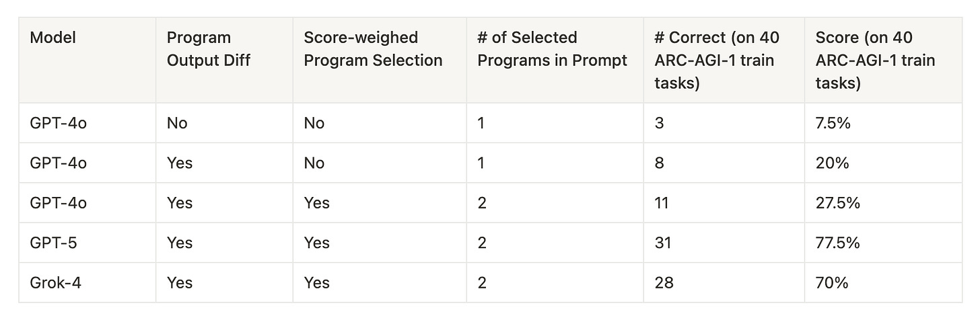The image size is (980, 322).
Task: Click the Grok-4 row Program Output Diff Yes cell
Action: coord(224,282)
